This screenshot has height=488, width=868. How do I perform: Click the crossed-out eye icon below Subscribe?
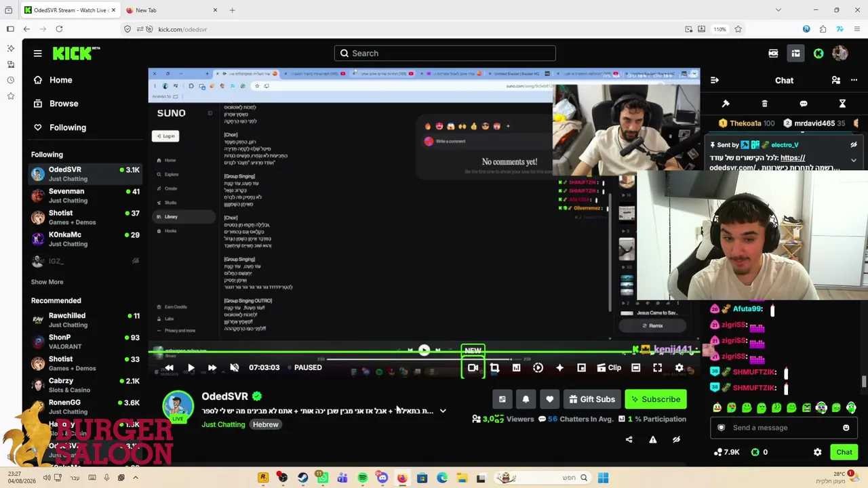pyautogui.click(x=676, y=439)
